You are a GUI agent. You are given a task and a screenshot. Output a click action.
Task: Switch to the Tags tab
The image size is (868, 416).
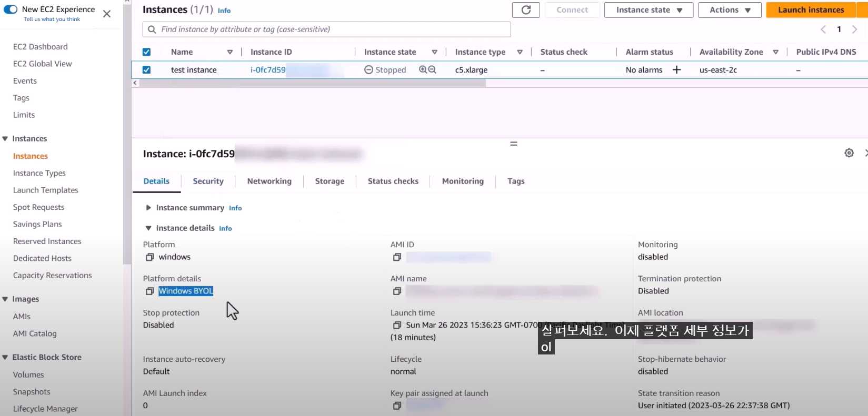tap(516, 181)
